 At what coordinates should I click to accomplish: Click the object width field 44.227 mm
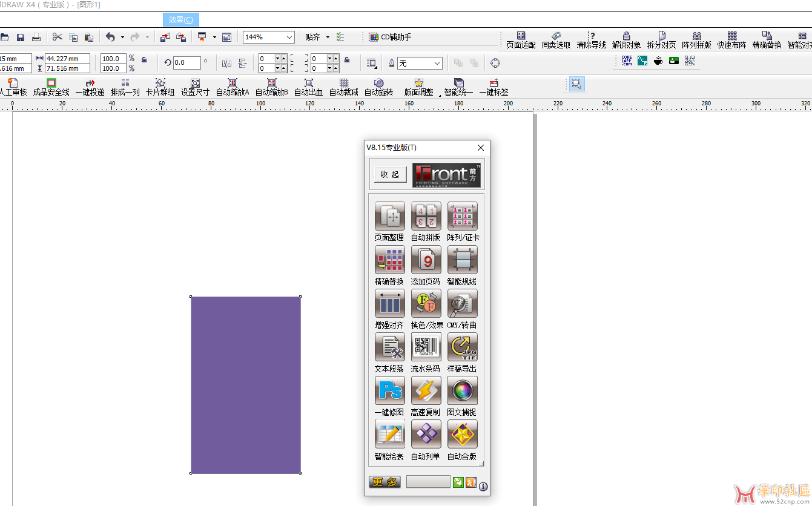67,59
